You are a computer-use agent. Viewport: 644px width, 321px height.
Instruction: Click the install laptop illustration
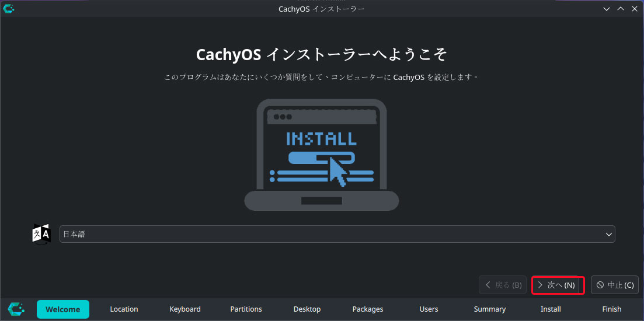coord(322,155)
